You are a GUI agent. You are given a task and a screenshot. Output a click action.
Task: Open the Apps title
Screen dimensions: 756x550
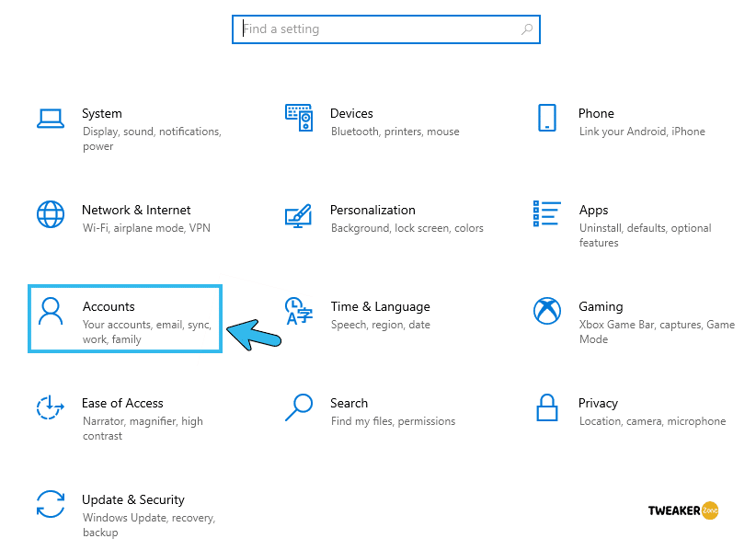[x=593, y=211]
